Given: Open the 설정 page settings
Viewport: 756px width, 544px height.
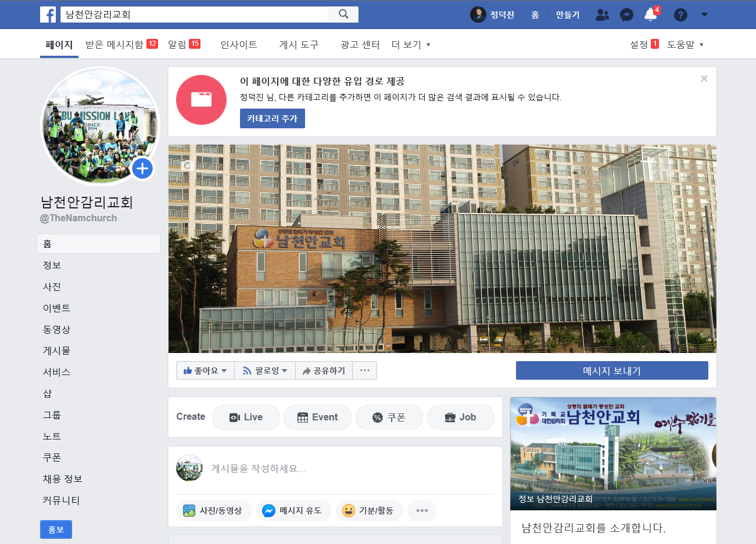Looking at the screenshot, I should click(644, 45).
